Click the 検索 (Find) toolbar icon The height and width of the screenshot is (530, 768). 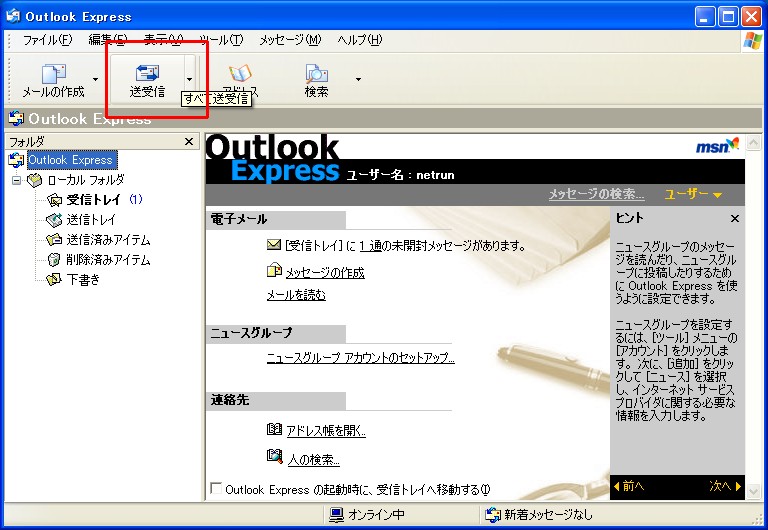[316, 74]
